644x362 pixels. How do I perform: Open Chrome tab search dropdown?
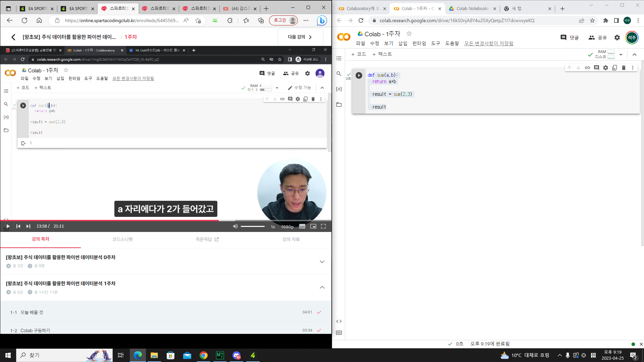tap(591, 5)
